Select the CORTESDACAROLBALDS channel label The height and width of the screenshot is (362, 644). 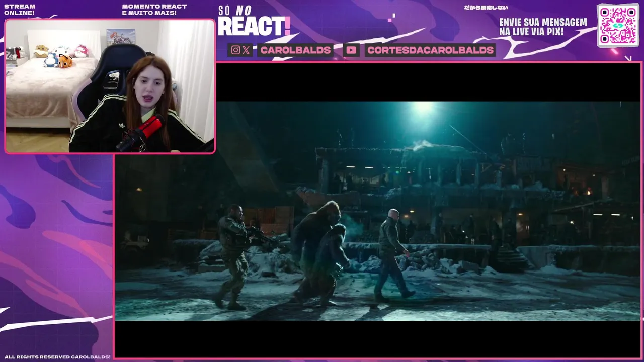[430, 50]
